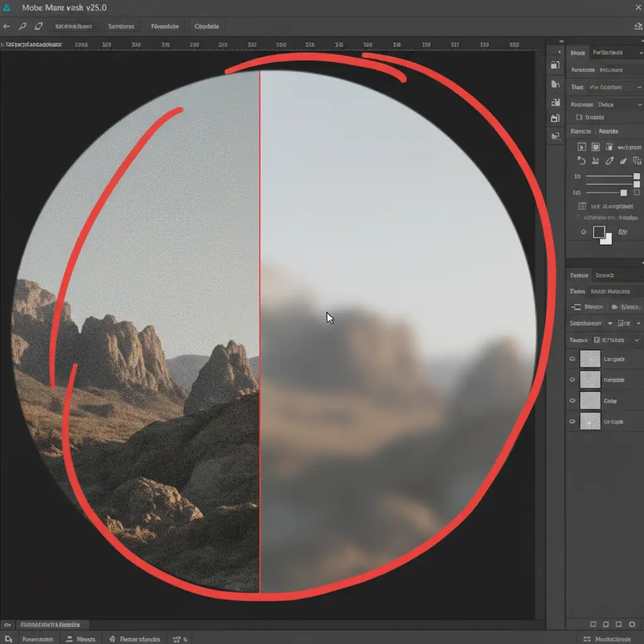
Task: Click the dark foreground color swatch
Action: [x=599, y=232]
